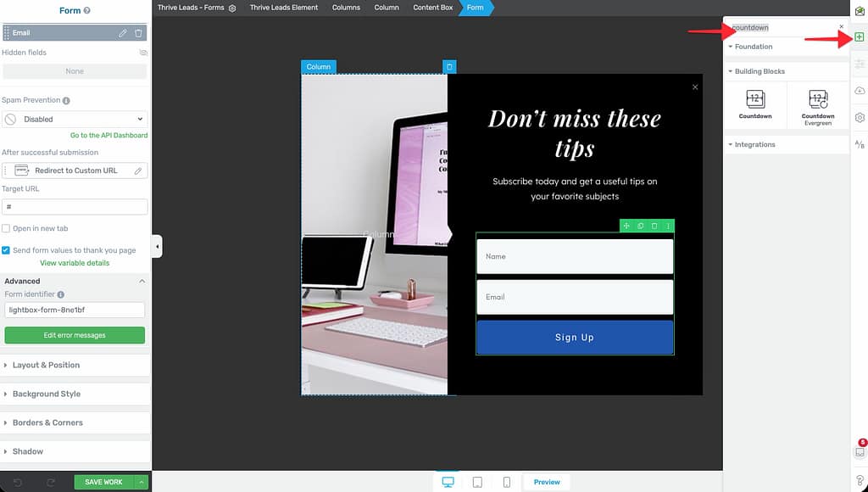Click the Thrive Leads Element breadcrumb
868x492 pixels.
[x=284, y=8]
